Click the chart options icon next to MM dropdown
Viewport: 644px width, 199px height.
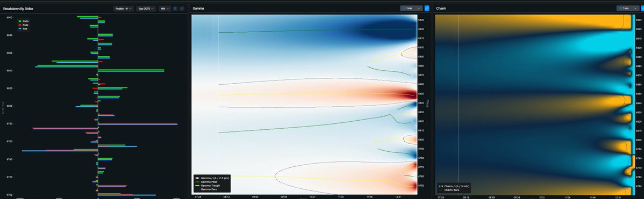pyautogui.click(x=175, y=8)
